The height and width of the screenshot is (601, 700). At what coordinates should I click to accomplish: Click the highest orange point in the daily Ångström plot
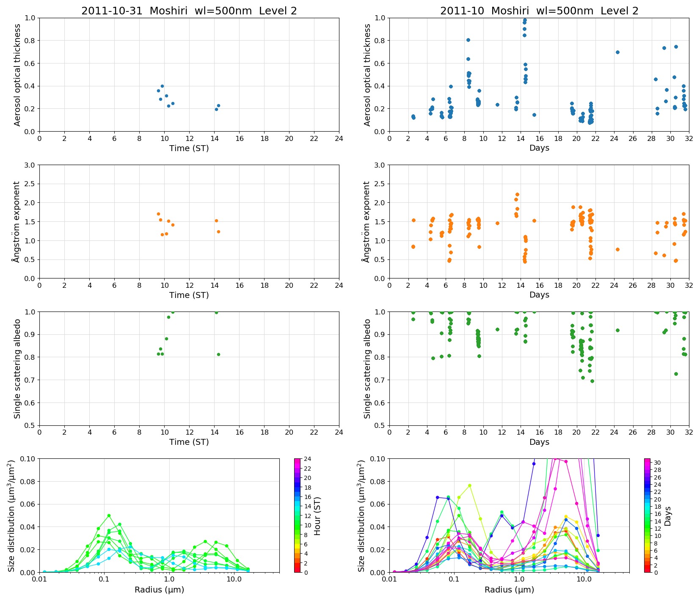click(x=158, y=214)
